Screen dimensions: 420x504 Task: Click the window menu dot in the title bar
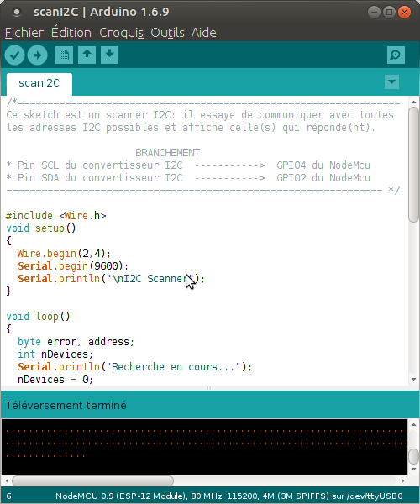click(x=17, y=13)
